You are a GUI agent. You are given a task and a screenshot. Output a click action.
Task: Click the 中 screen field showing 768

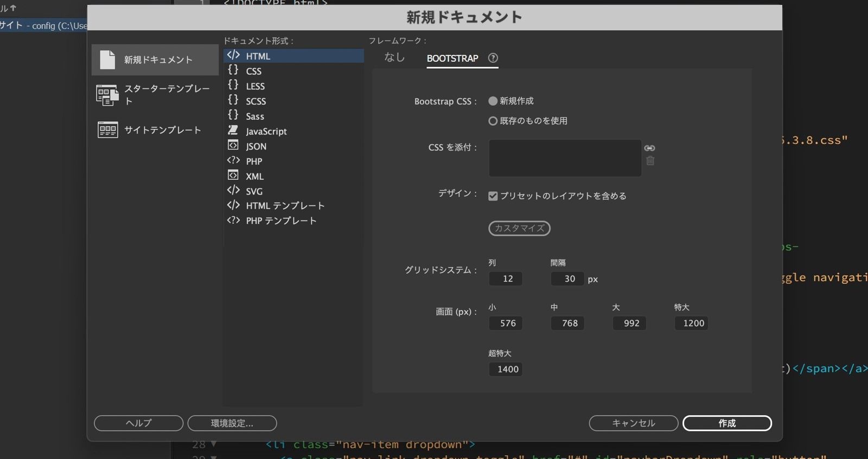click(567, 323)
